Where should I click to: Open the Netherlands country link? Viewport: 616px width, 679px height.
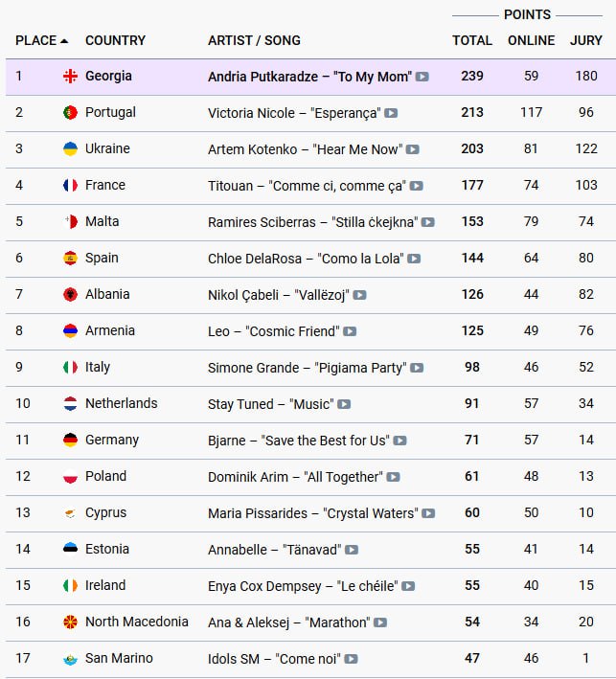pos(122,403)
